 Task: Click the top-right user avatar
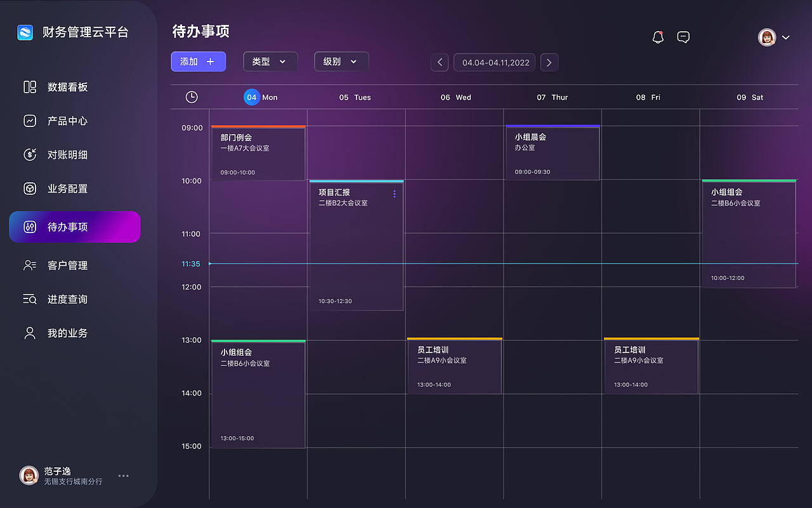click(x=767, y=37)
